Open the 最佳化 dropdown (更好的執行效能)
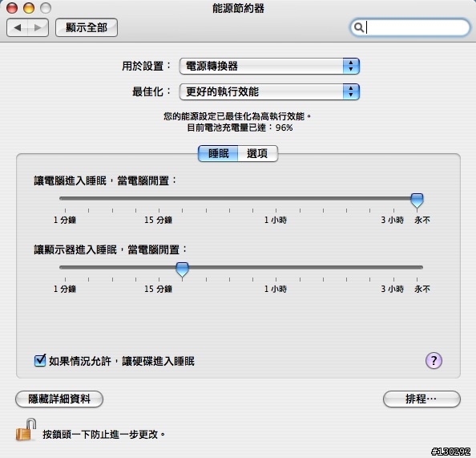 (269, 91)
